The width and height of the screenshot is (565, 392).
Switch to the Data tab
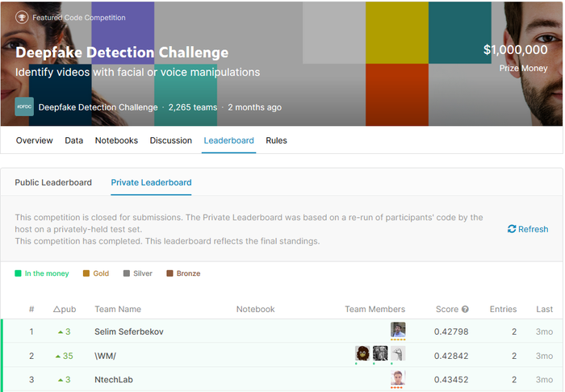[x=74, y=140]
